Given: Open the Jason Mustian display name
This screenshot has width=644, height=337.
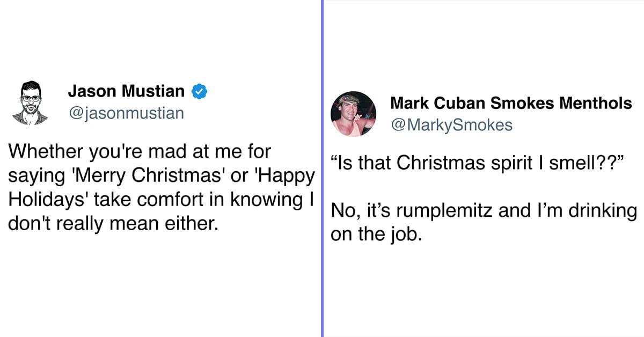Looking at the screenshot, I should 126,92.
